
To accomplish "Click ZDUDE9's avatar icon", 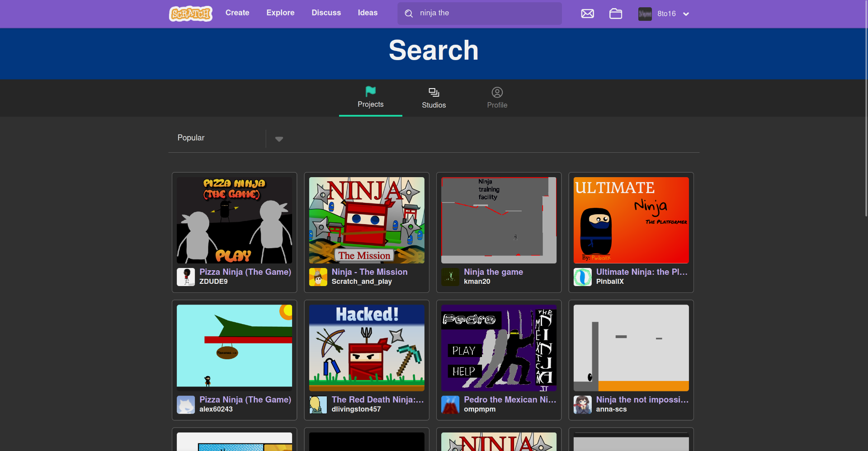I will pyautogui.click(x=186, y=277).
